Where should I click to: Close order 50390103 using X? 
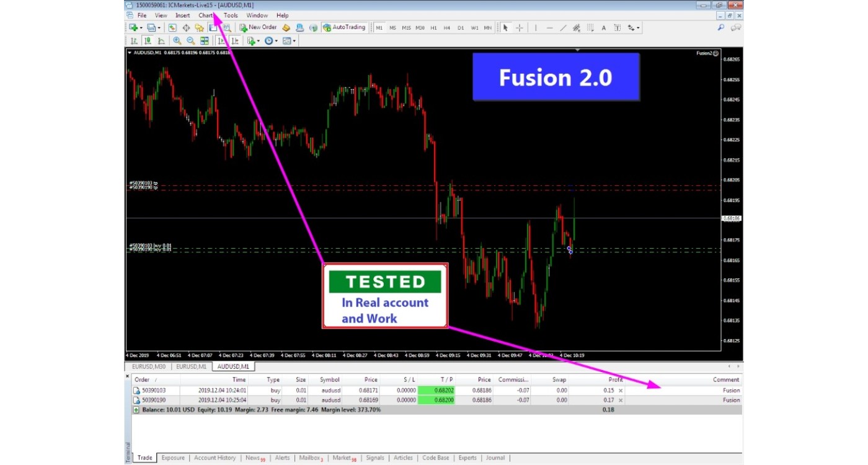621,391
